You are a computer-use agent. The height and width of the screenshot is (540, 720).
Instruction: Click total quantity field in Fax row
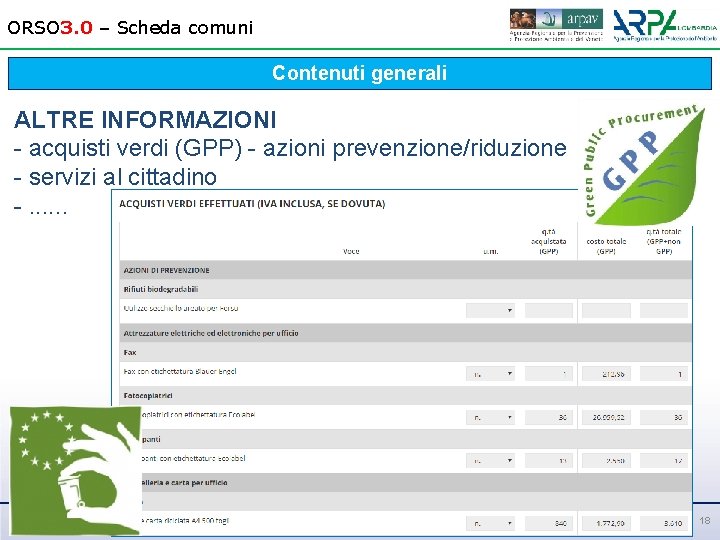point(664,374)
